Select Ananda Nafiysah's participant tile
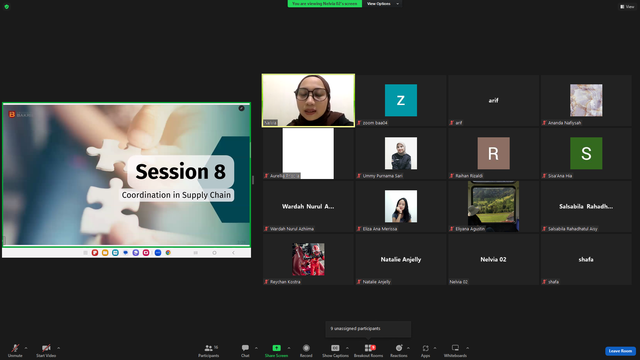The image size is (640, 360). 586,100
